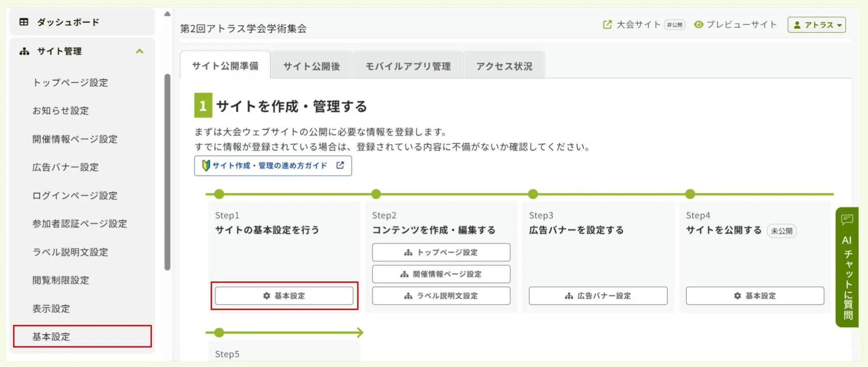The width and height of the screenshot is (868, 367).
Task: Click sitemap icon in トップページ設定 button
Action: 408,252
